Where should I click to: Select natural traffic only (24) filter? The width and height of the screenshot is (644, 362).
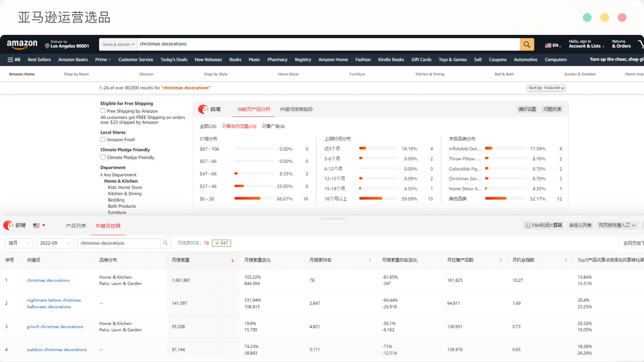point(239,126)
